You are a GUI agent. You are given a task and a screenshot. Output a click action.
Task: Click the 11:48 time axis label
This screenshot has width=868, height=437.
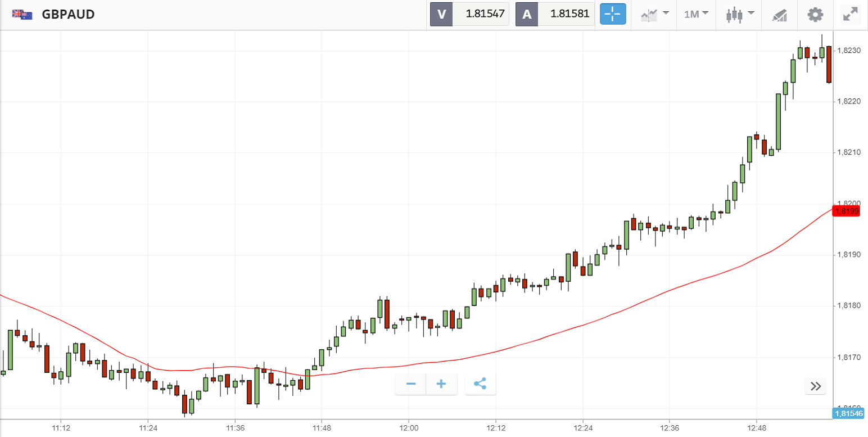[x=321, y=427]
